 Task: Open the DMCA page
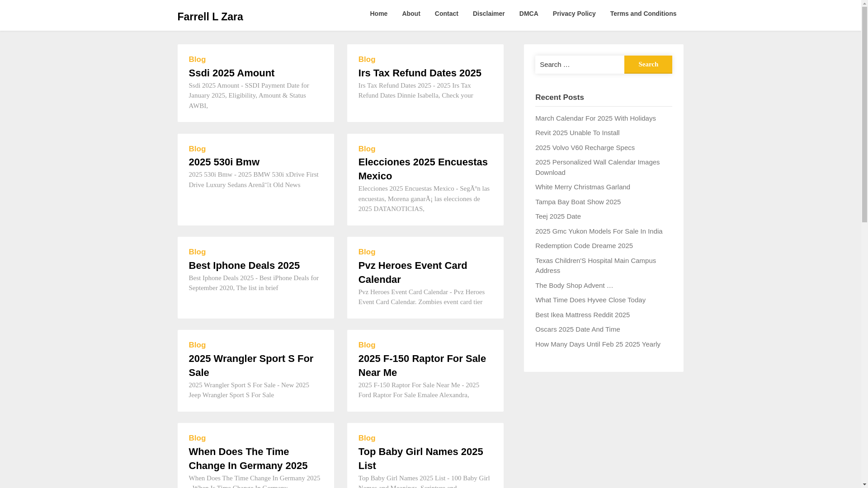(x=528, y=14)
